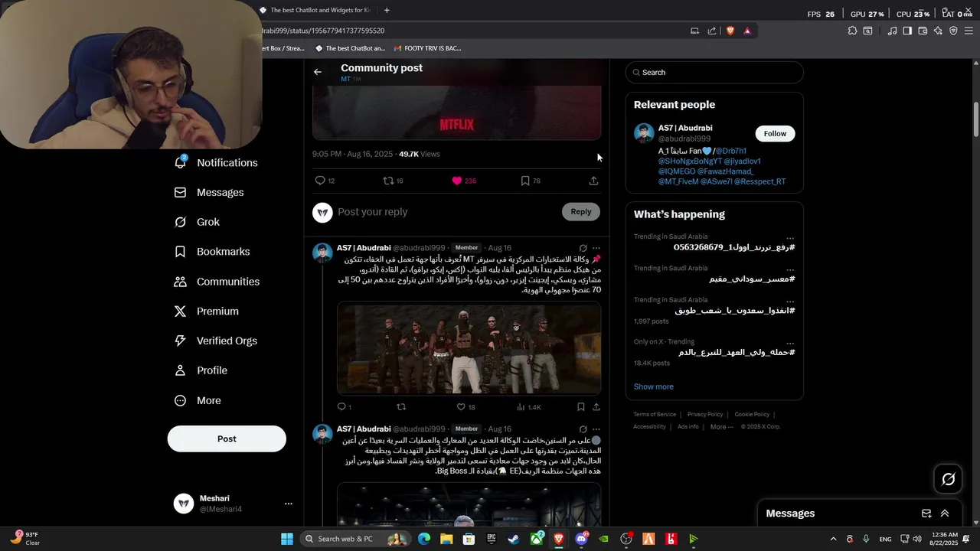Open Brave Rewards triangle icon
This screenshot has width=980, height=551.
(x=747, y=31)
